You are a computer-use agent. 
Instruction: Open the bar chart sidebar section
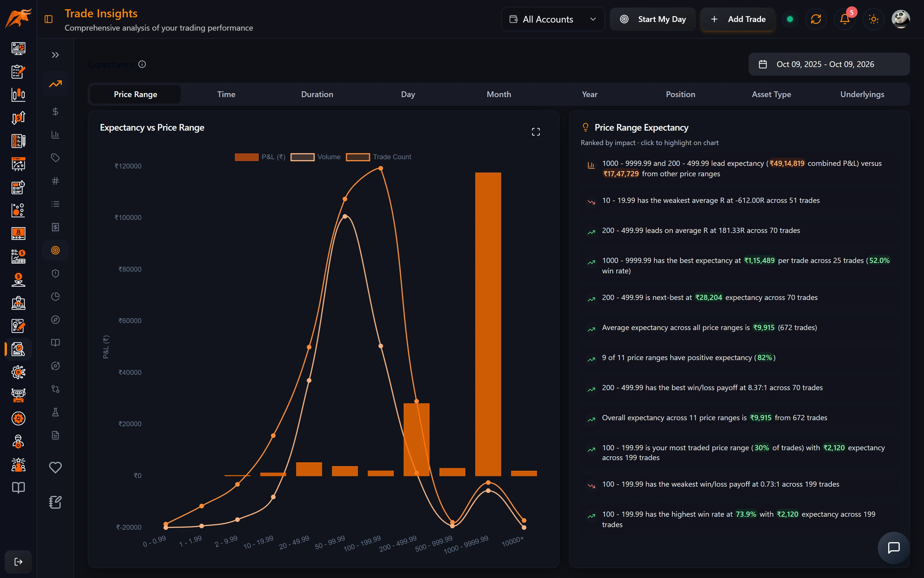[x=55, y=135]
